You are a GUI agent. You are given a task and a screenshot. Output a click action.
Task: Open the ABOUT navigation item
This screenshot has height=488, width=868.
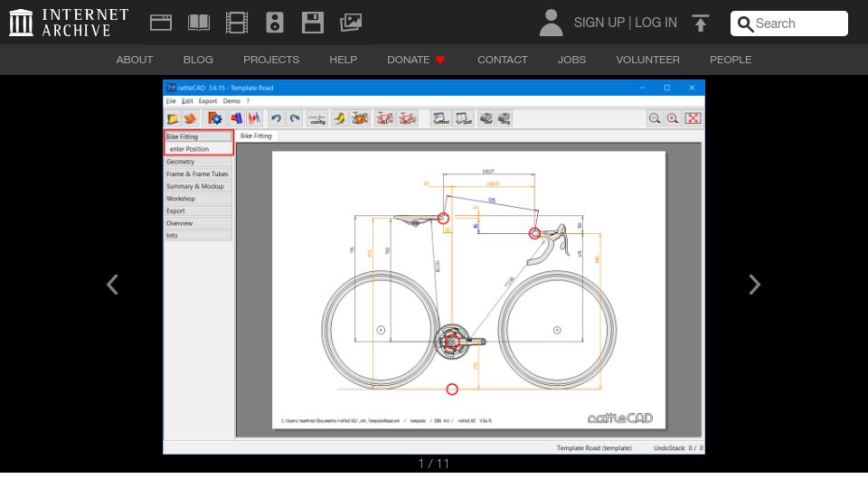(135, 60)
